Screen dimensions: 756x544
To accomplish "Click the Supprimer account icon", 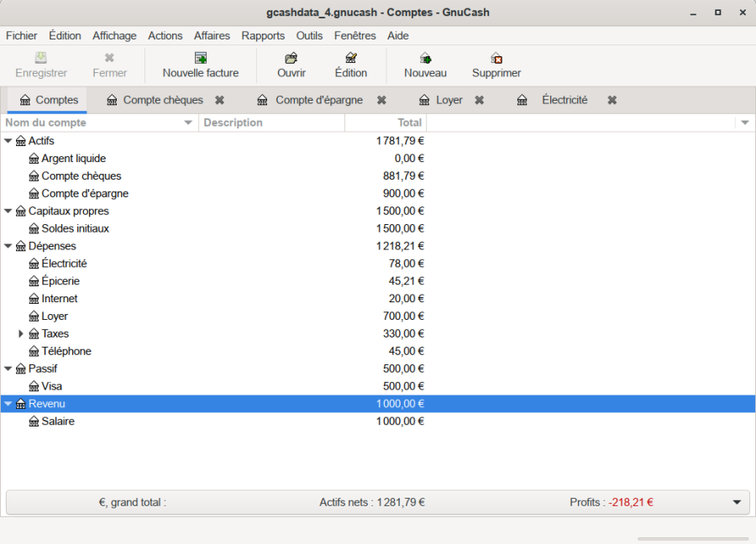I will [x=496, y=58].
